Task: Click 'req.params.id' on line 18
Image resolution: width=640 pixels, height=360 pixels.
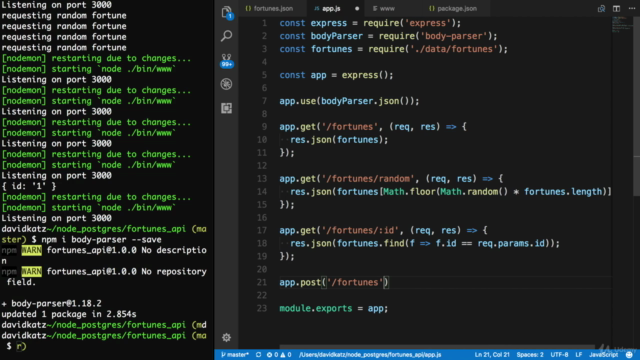Action: tap(511, 244)
